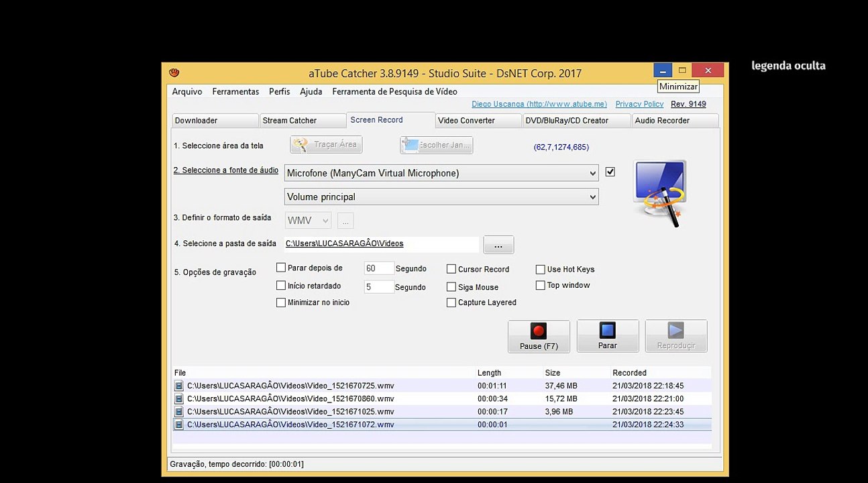Stop recording with the Parar button
Viewport: 868px width, 483px height.
pyautogui.click(x=608, y=336)
